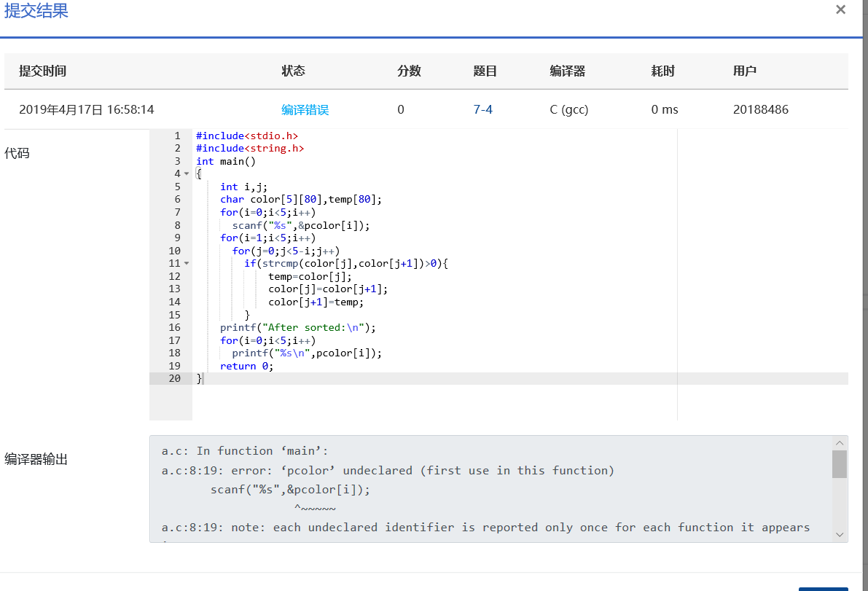868x591 pixels.
Task: Click line number 8 in the gutter
Action: pyautogui.click(x=177, y=225)
